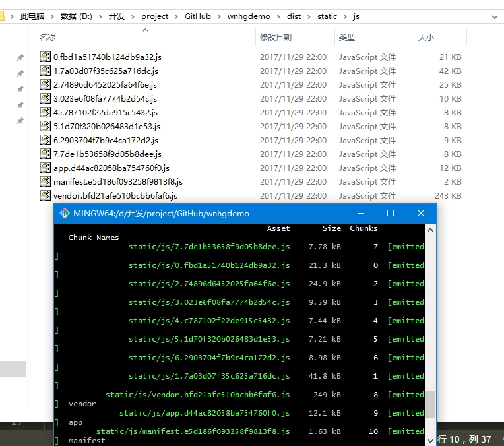Image resolution: width=504 pixels, height=446 pixels.
Task: Select file name 4.c787102f22de915c5432.js
Action: (x=106, y=113)
